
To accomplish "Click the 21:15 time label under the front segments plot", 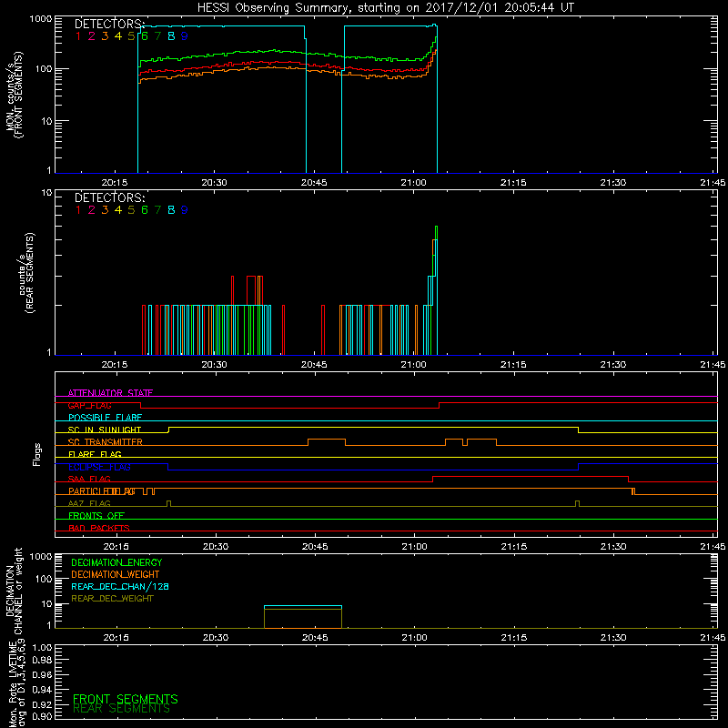I will (x=513, y=183).
